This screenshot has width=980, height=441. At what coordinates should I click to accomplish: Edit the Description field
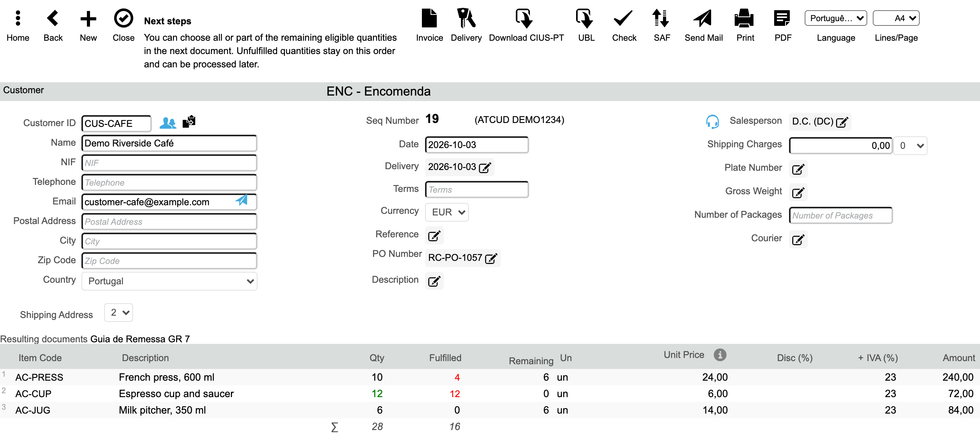[434, 281]
